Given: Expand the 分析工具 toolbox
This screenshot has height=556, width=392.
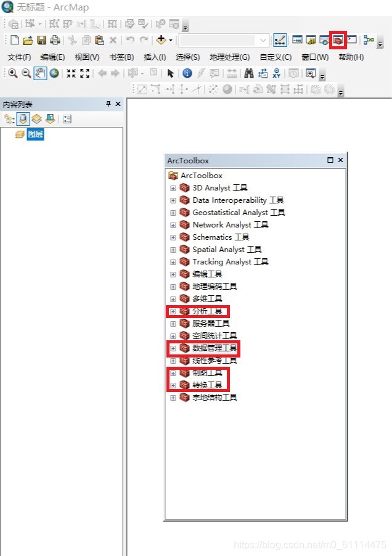Looking at the screenshot, I should coord(173,312).
